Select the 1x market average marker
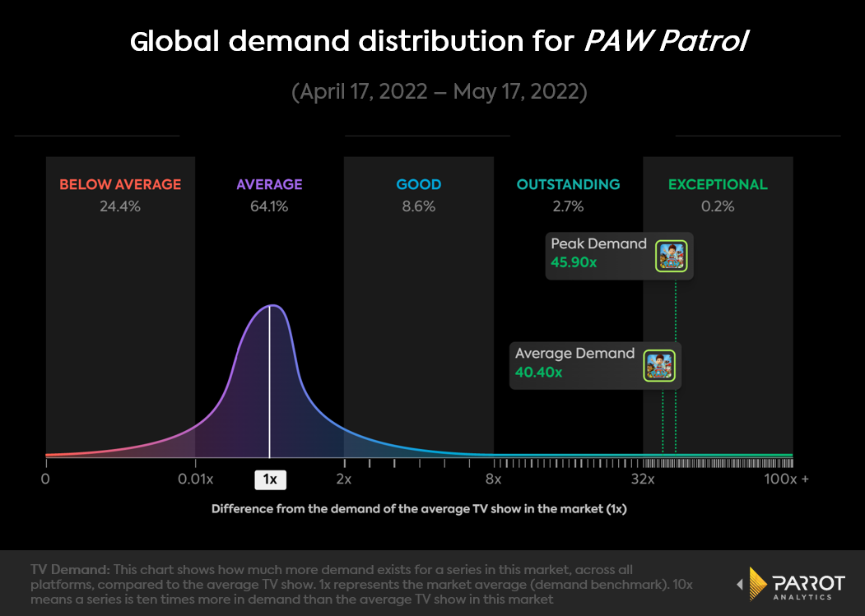865x616 pixels. point(269,479)
